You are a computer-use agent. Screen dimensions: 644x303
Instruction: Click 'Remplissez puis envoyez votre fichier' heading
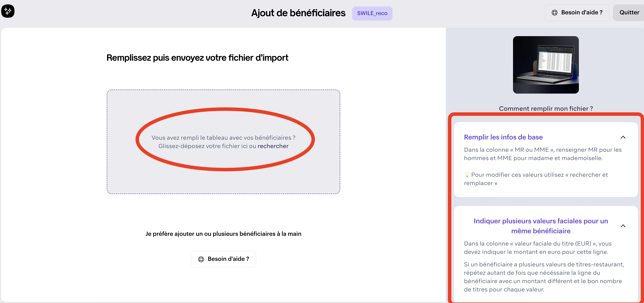[197, 58]
